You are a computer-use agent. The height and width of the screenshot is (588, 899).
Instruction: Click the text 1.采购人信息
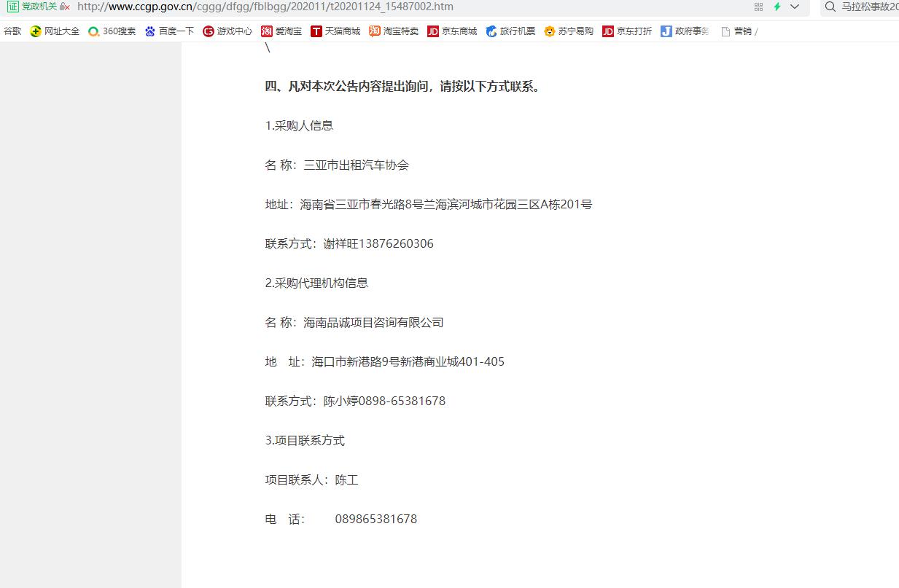point(299,125)
